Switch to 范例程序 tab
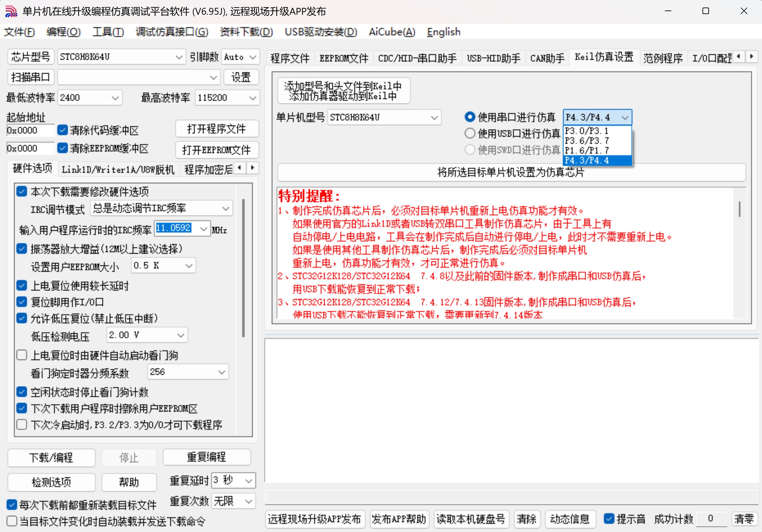The height and width of the screenshot is (532, 762). pyautogui.click(x=663, y=59)
